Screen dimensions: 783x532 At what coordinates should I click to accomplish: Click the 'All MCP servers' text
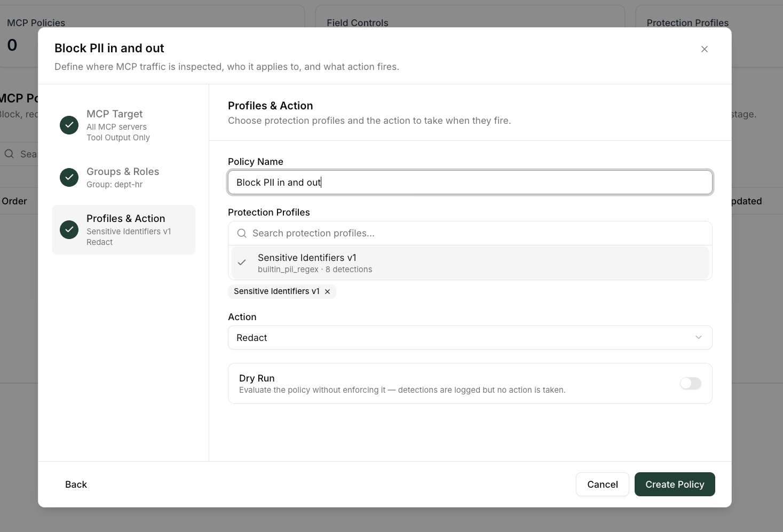click(116, 127)
